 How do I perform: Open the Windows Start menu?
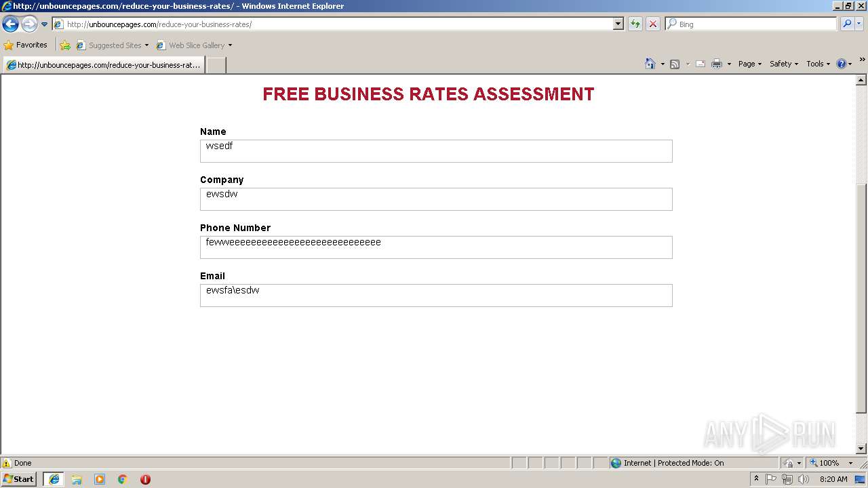point(19,479)
